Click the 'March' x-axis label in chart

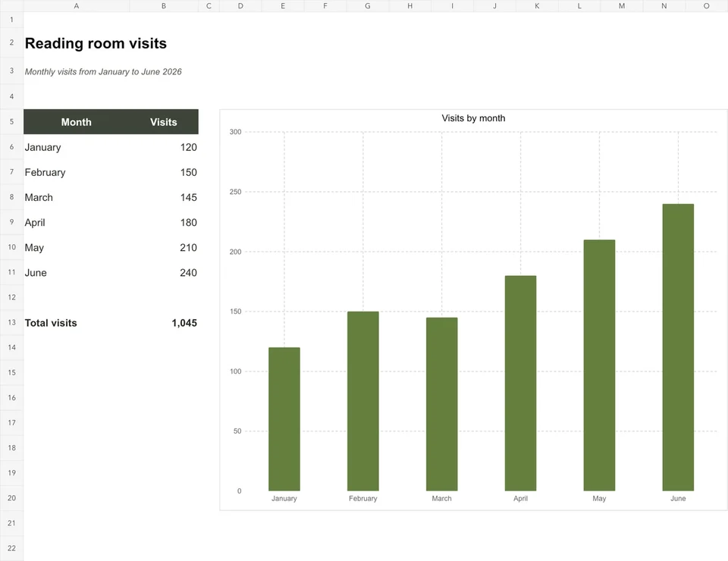[441, 498]
